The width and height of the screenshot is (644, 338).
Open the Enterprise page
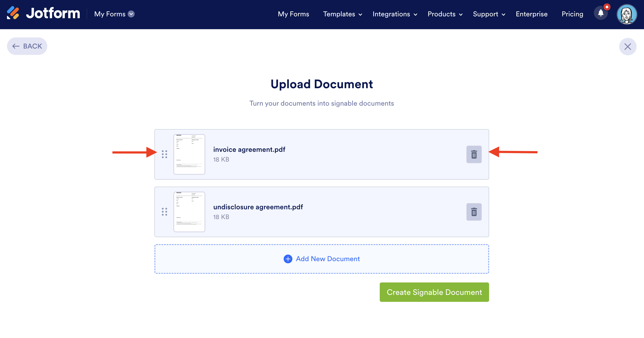coord(532,14)
